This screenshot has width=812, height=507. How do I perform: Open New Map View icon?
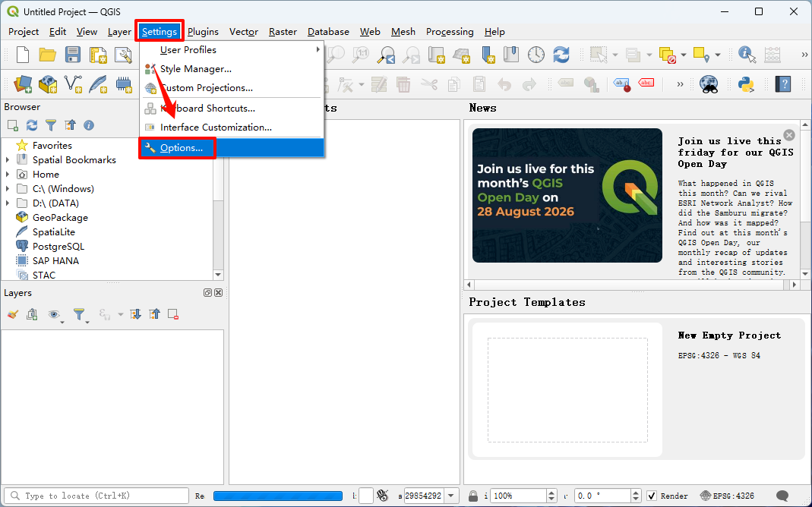click(x=437, y=55)
